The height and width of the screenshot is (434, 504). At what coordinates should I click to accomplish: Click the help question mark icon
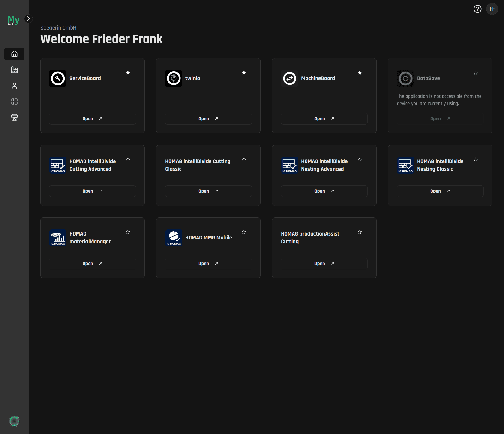[x=478, y=9]
